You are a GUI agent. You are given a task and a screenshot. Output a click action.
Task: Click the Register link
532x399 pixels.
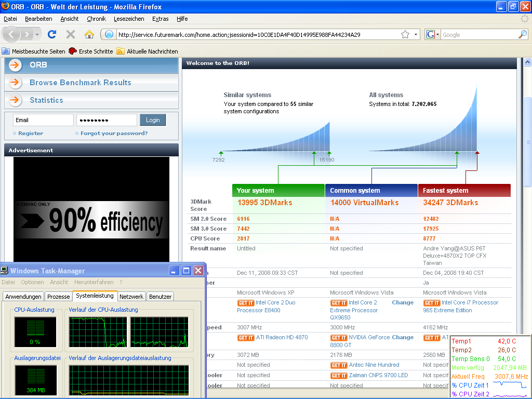tap(31, 134)
